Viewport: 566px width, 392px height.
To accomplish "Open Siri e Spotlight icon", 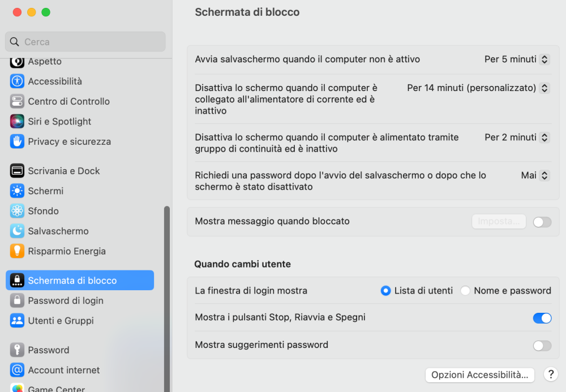I will pos(17,122).
